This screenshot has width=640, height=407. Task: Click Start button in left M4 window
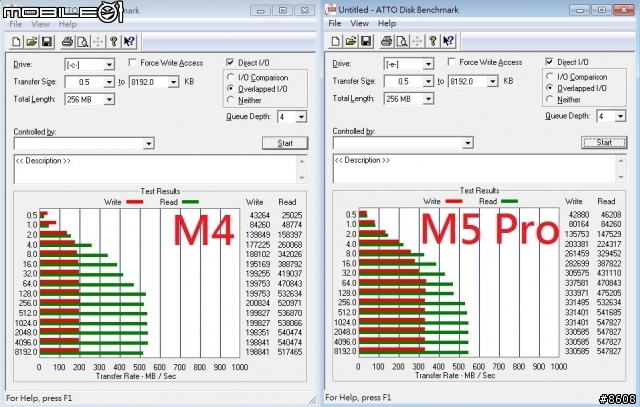(x=285, y=143)
